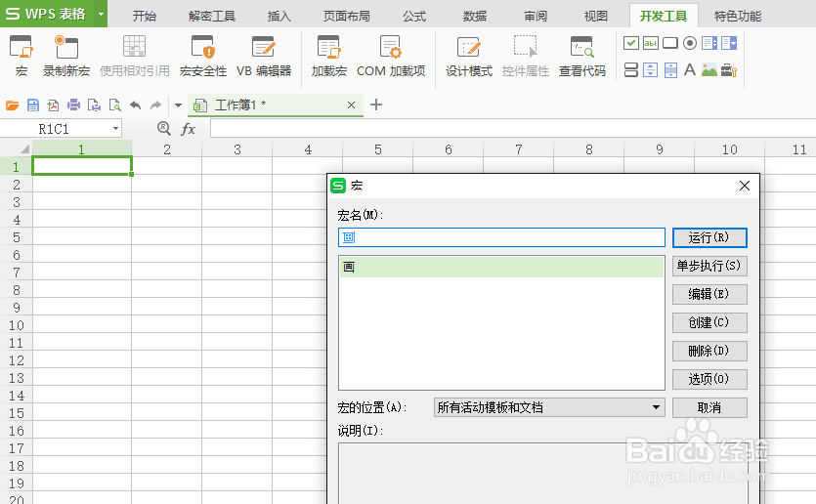Image resolution: width=816 pixels, height=504 pixels.
Task: Insert an image control
Action: coord(709,69)
